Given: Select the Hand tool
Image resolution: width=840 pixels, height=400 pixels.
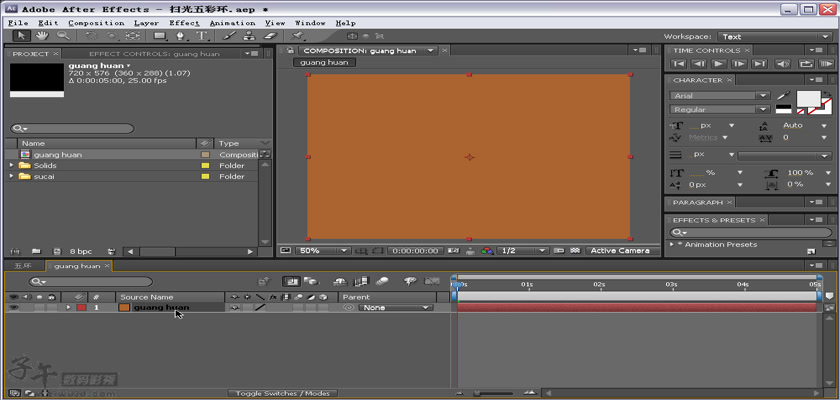Looking at the screenshot, I should pyautogui.click(x=42, y=36).
